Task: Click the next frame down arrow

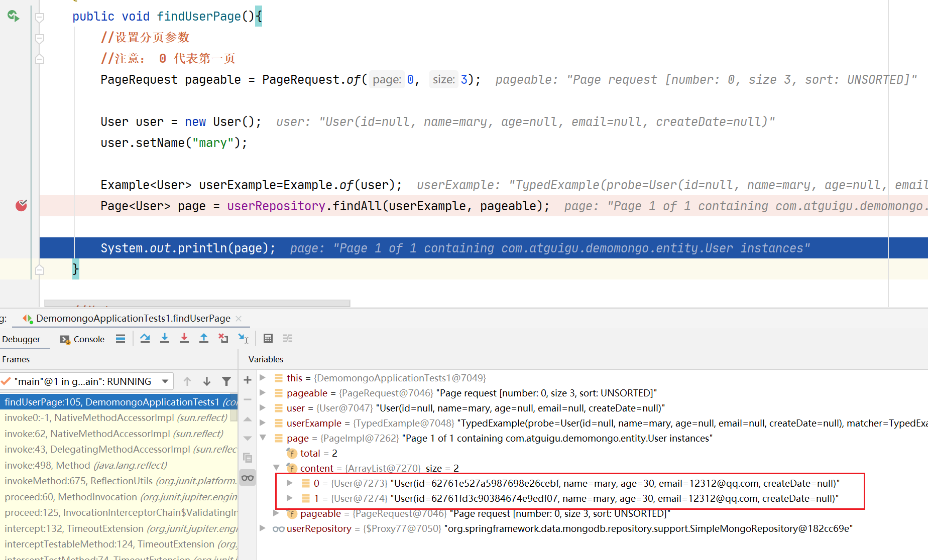Action: [x=207, y=381]
